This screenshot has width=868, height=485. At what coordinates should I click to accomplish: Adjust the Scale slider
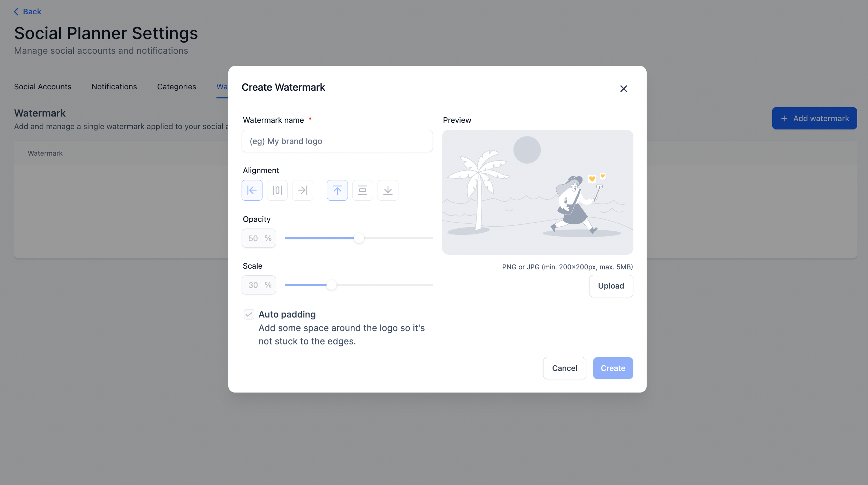[x=331, y=285]
